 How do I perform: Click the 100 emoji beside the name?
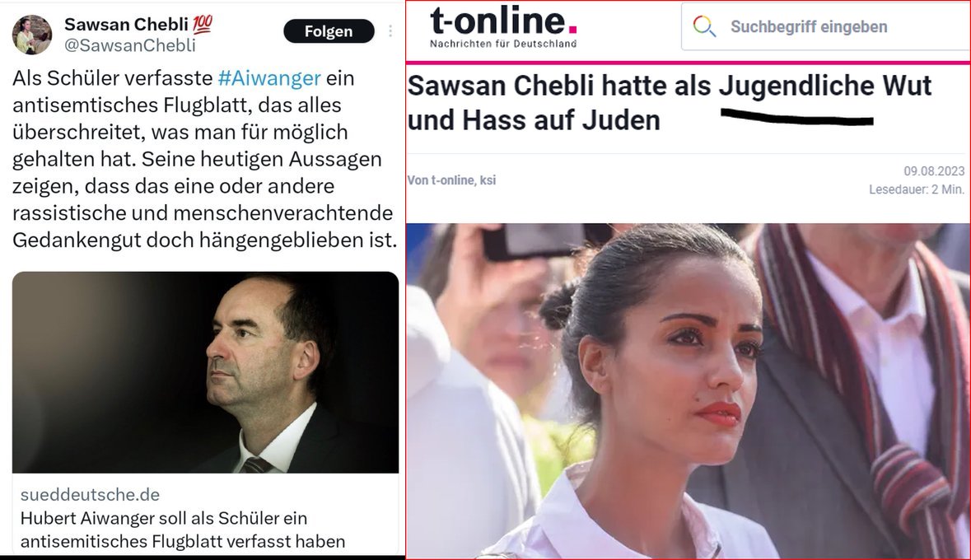point(203,24)
